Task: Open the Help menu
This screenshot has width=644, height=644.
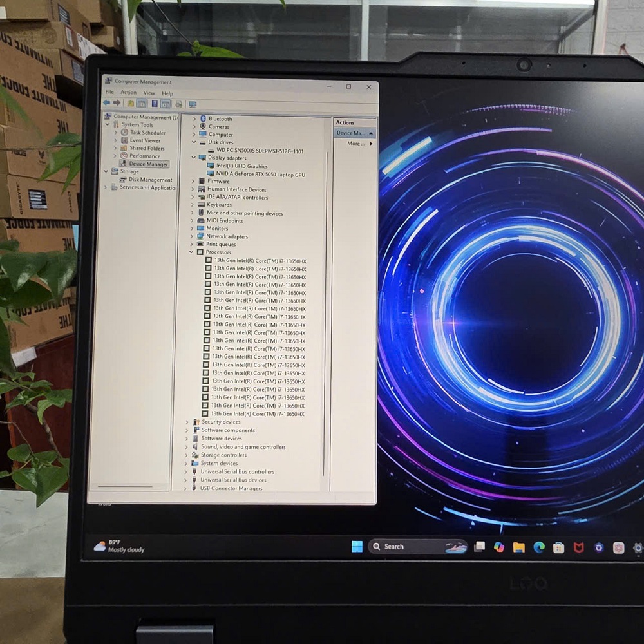Action: coord(167,93)
